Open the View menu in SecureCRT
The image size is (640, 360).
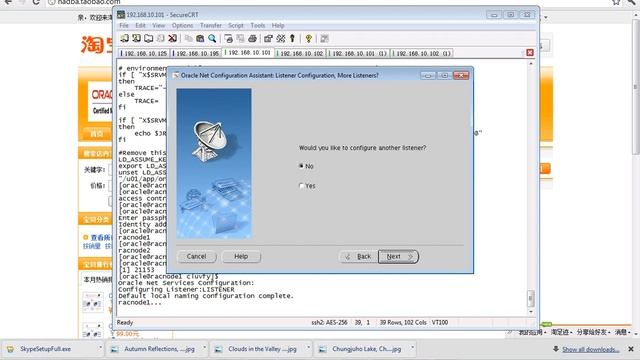coord(159,25)
